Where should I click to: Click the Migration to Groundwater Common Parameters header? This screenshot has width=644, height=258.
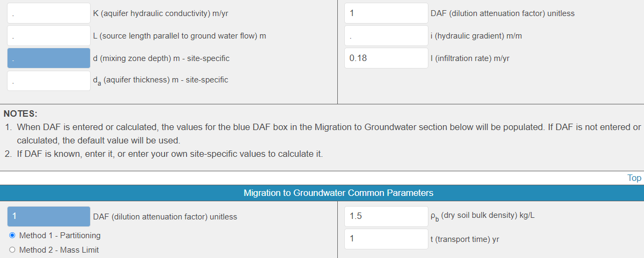[x=338, y=193]
